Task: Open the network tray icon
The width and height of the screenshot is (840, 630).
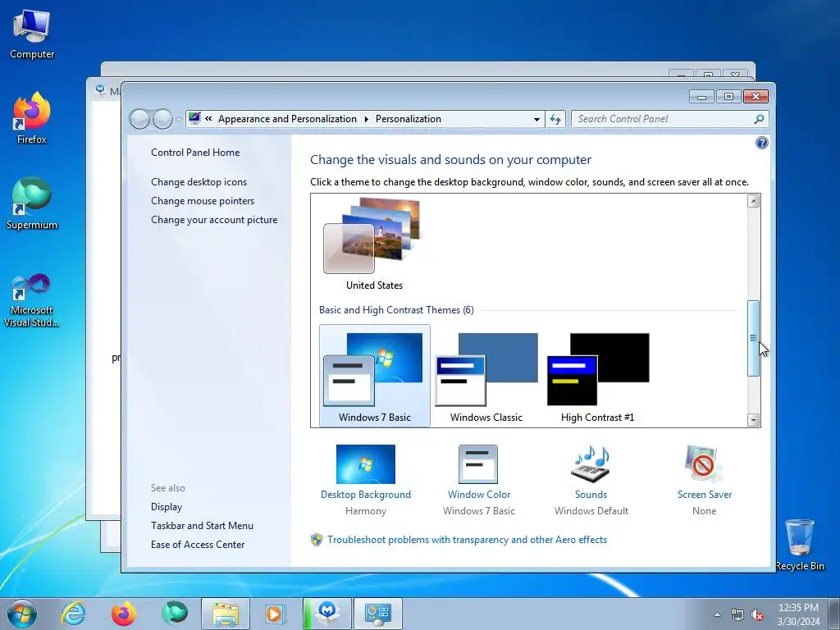Action: click(737, 614)
